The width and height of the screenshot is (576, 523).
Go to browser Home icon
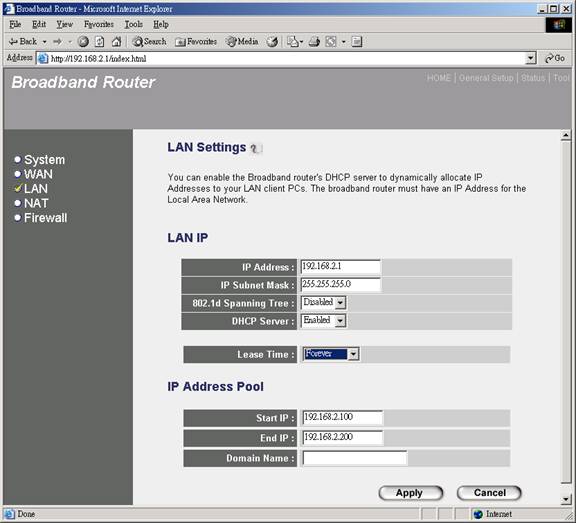pos(116,42)
